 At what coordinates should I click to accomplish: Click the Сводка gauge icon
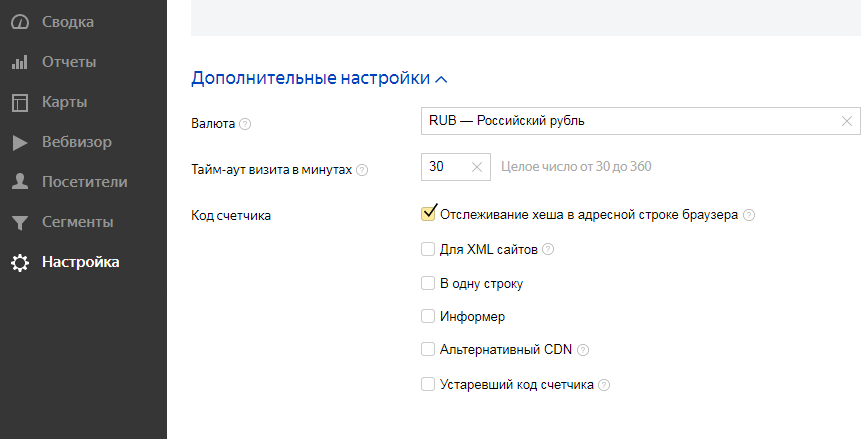[20, 22]
